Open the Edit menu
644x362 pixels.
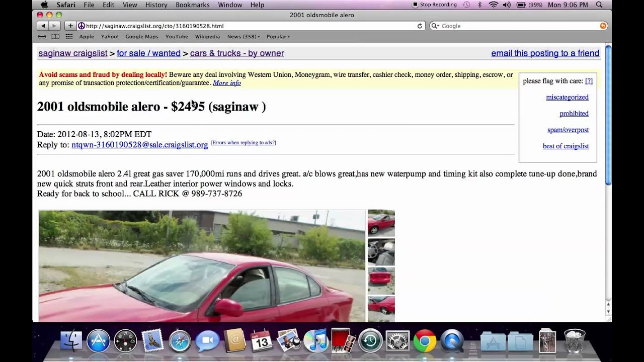108,5
